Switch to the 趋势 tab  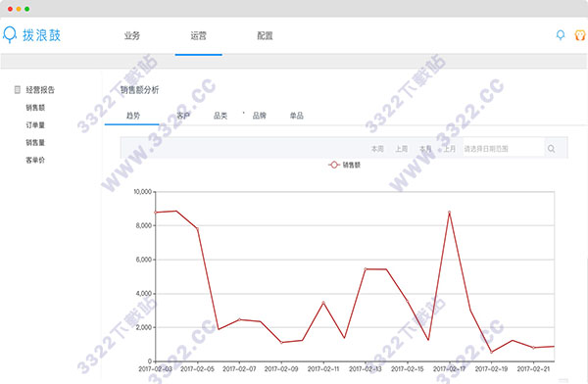pos(133,116)
